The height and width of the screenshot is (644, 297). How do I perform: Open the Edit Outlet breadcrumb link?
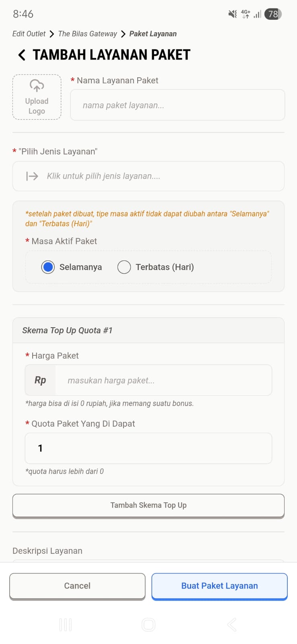click(29, 34)
